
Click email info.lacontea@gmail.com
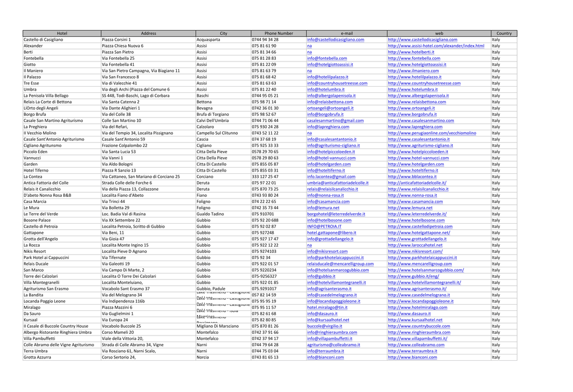coord(331,177)
